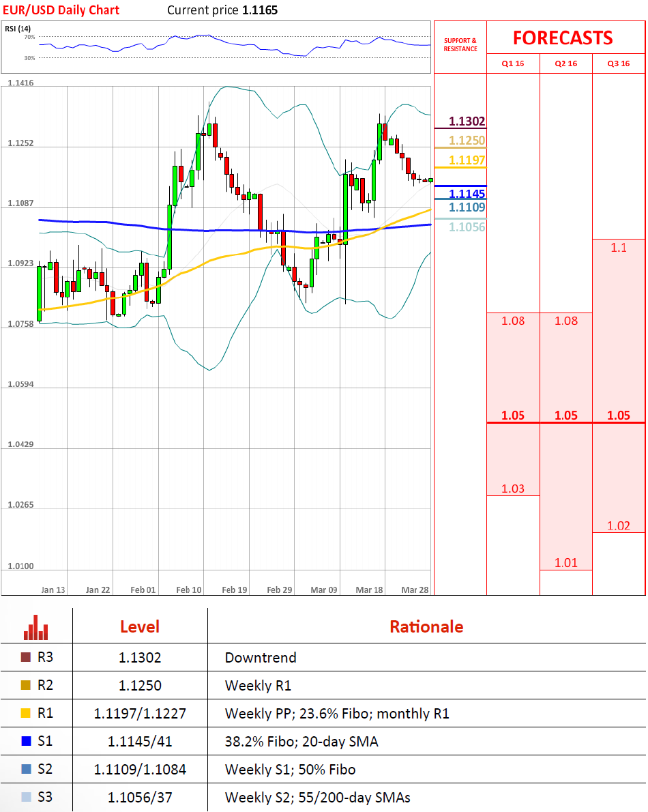Click the yellow R1 color square
This screenshot has width=648, height=812.
(x=26, y=714)
